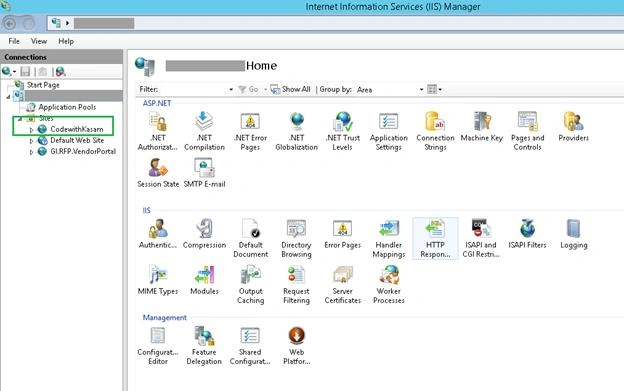Open Configuration Editor feature
Viewport: 624px width, 391px height.
158,345
